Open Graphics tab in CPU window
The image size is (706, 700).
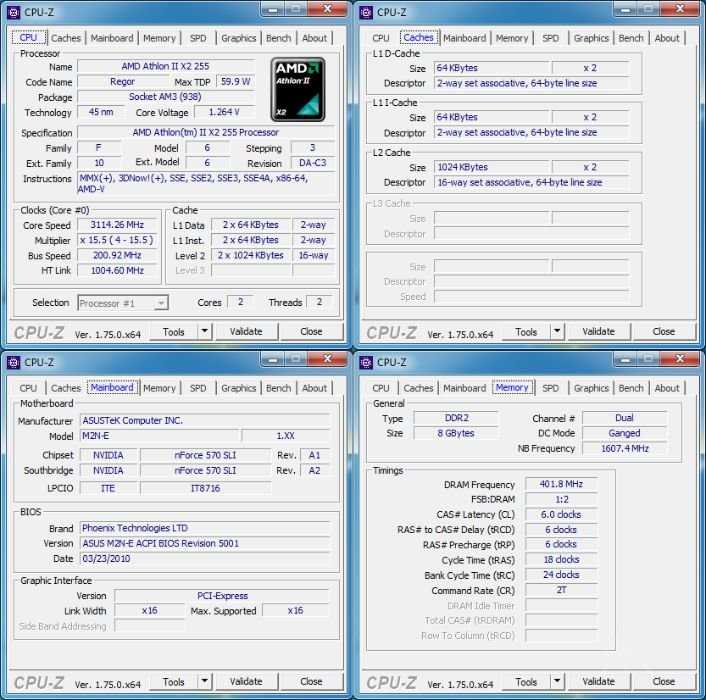tap(239, 38)
